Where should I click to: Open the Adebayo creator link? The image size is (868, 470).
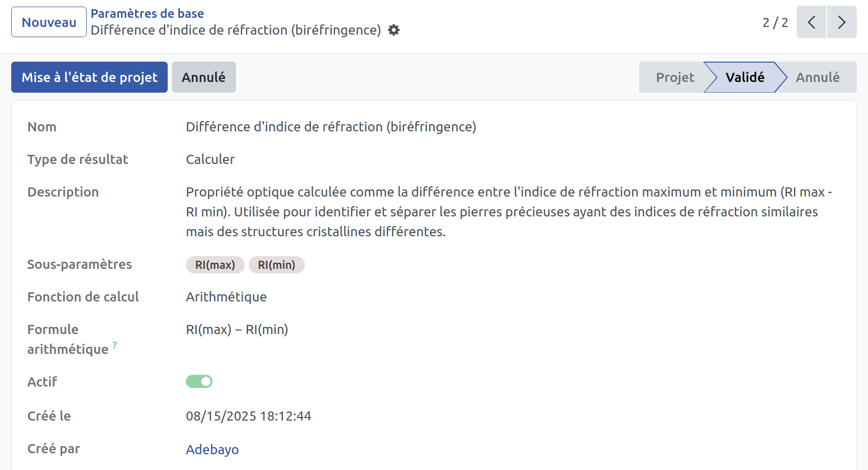pyautogui.click(x=212, y=450)
